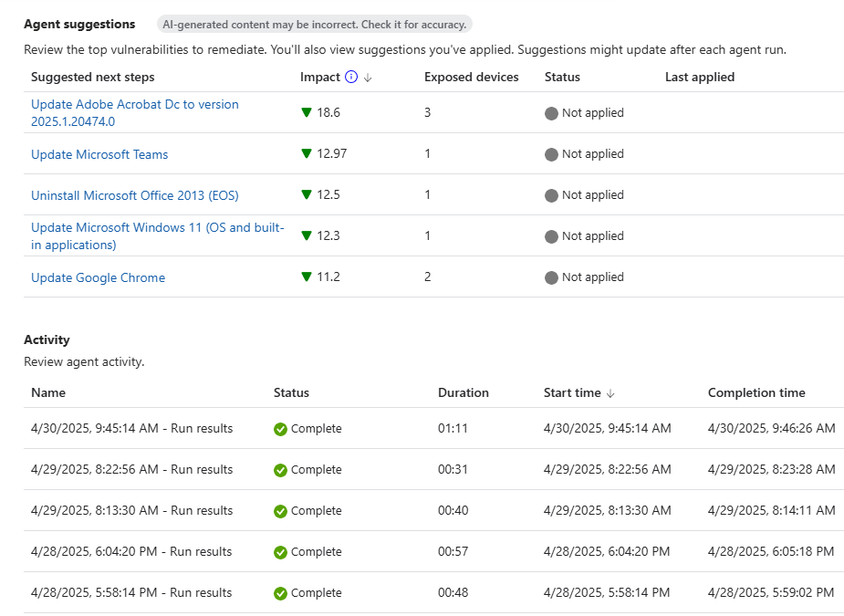The width and height of the screenshot is (844, 616).
Task: Click the 00:31 duration value
Action: [x=453, y=470]
